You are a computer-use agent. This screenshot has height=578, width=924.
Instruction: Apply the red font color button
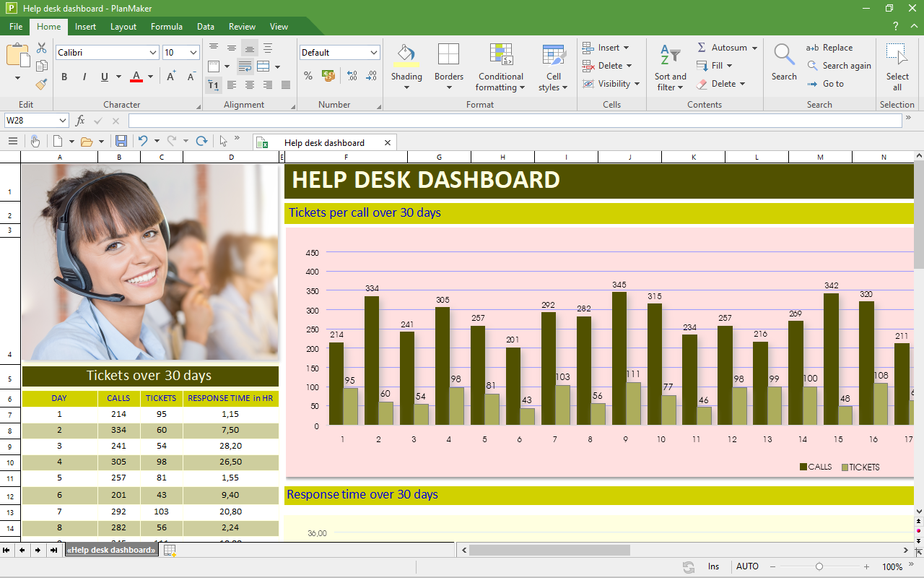tap(136, 77)
